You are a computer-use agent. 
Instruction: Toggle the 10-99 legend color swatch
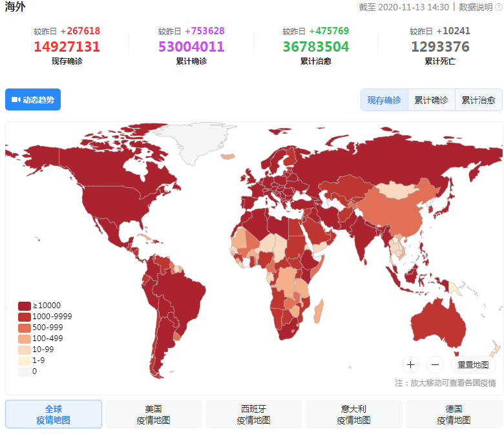click(25, 349)
